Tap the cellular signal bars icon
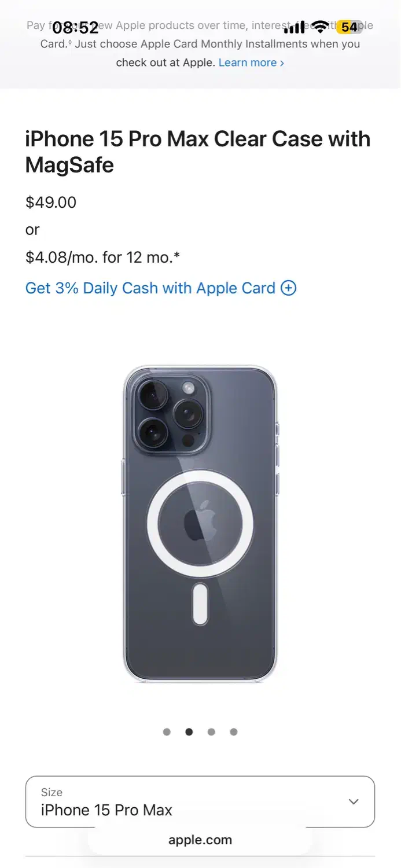This screenshot has width=401, height=868. coord(294,27)
